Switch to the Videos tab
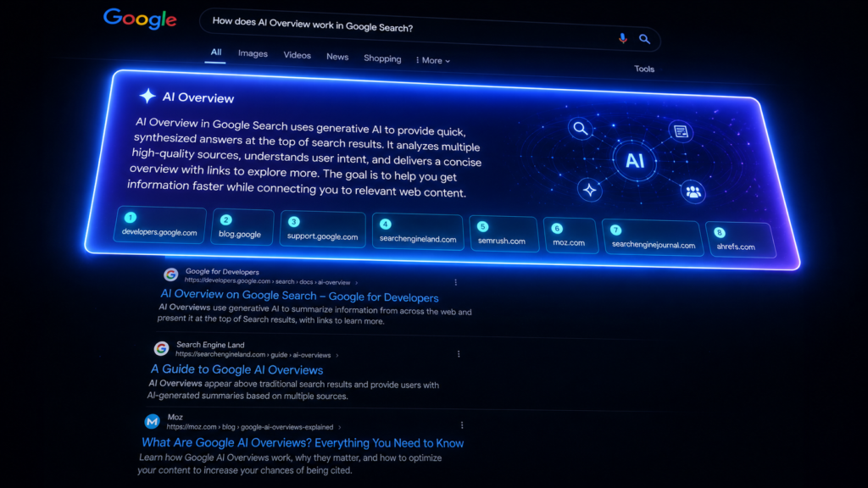 click(x=298, y=55)
